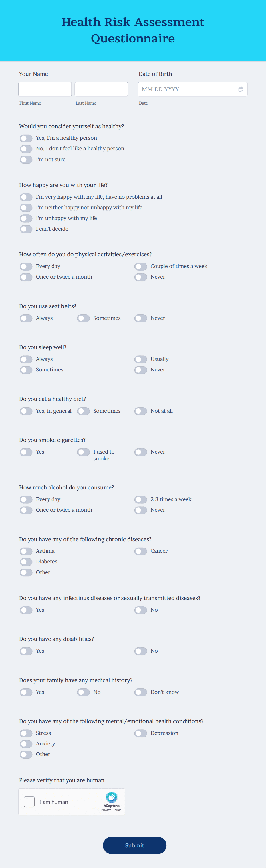The height and width of the screenshot is (868, 266).
Task: Toggle "Yes, in general" healthy diet option
Action: click(26, 411)
